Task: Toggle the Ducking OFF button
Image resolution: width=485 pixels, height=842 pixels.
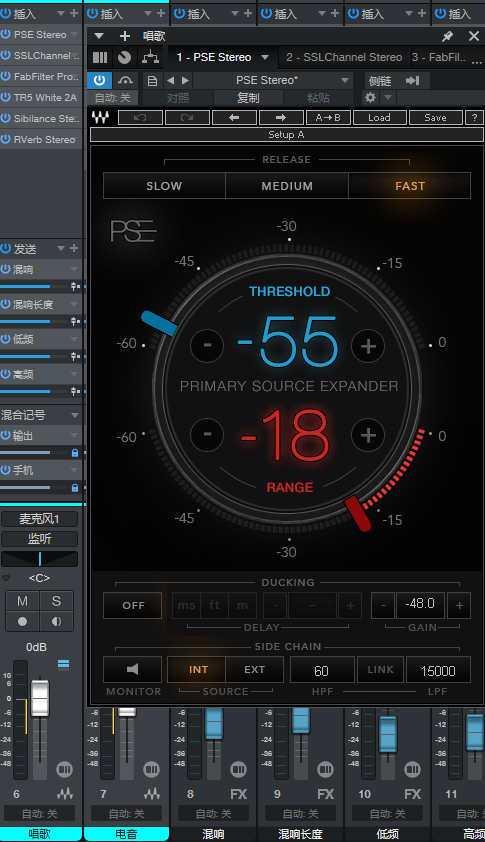Action: (133, 605)
